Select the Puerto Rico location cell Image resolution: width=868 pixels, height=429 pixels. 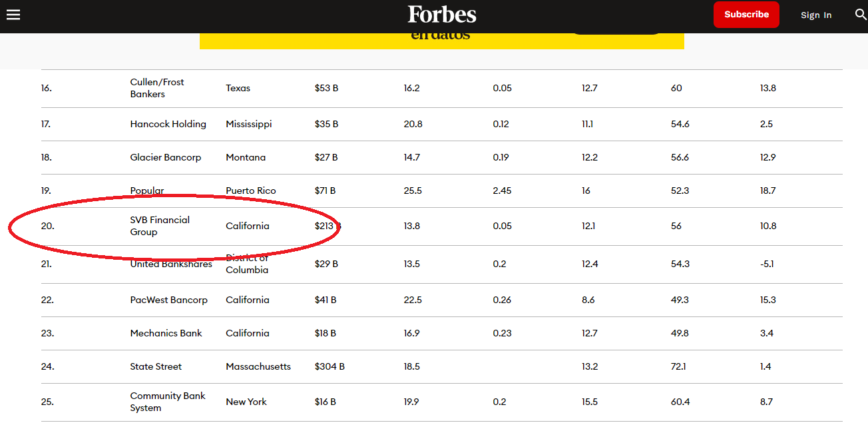251,191
